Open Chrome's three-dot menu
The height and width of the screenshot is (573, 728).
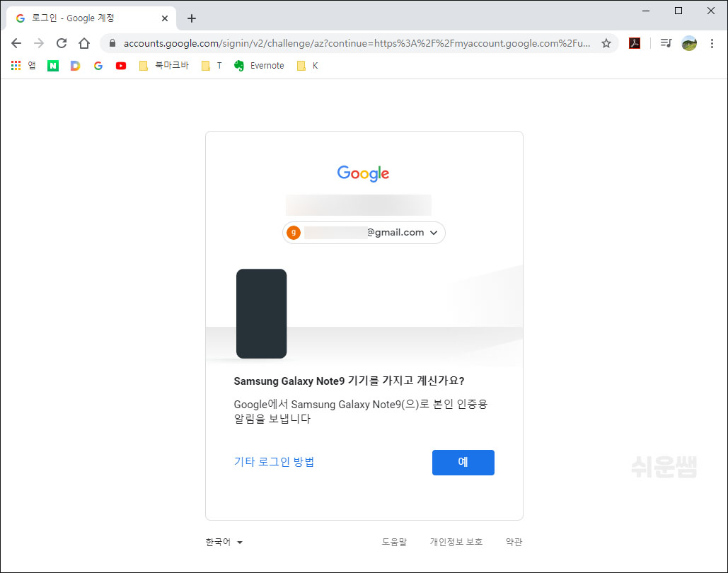point(712,43)
